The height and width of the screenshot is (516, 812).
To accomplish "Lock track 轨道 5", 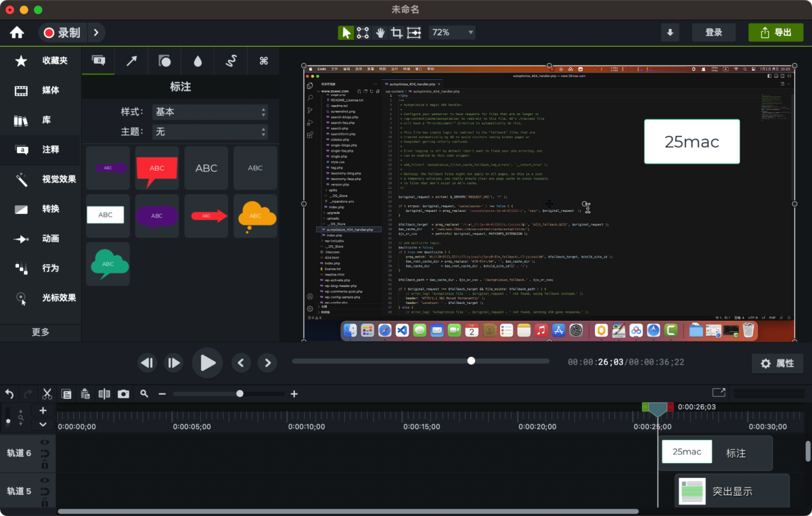I will pos(45,502).
